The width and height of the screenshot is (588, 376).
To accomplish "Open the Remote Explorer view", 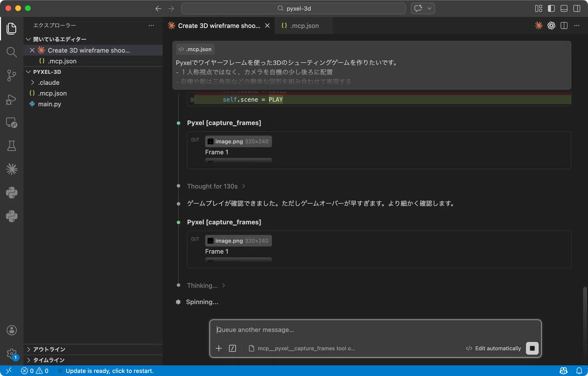I will pyautogui.click(x=11, y=122).
